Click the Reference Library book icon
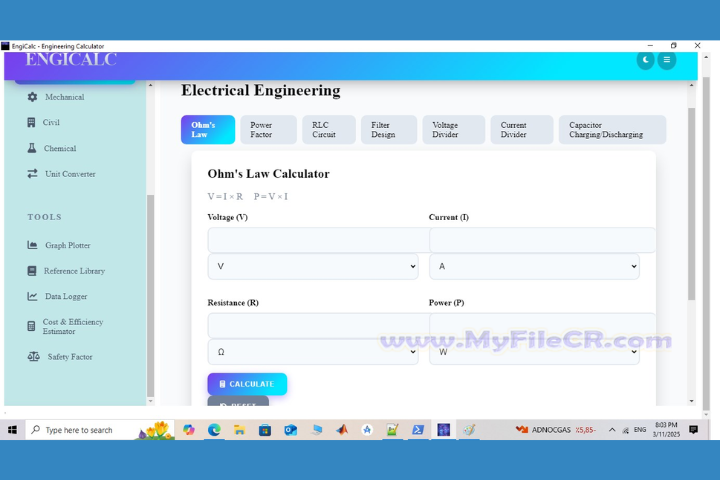 click(32, 271)
